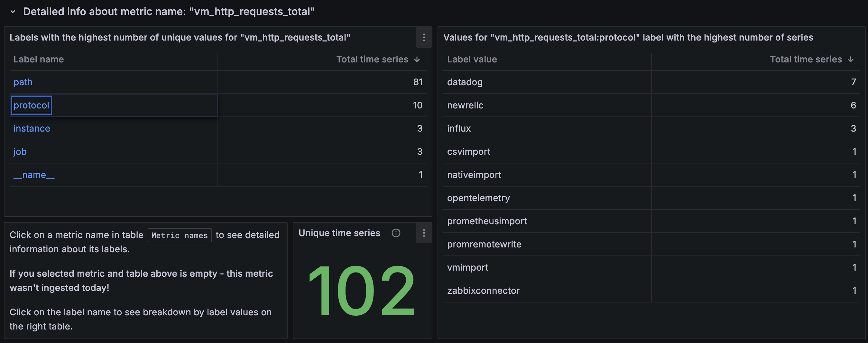Click sort arrow in Label name table
The height and width of the screenshot is (343, 868).
[417, 60]
